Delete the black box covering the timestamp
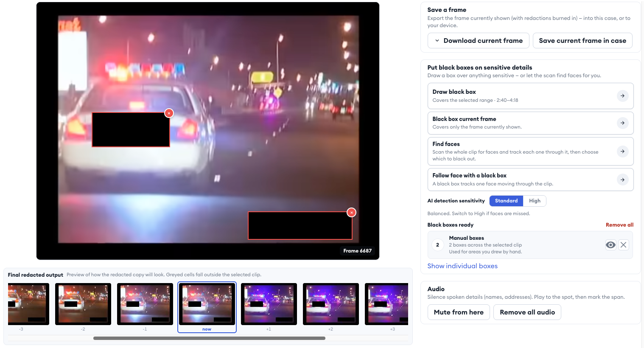 tap(351, 213)
